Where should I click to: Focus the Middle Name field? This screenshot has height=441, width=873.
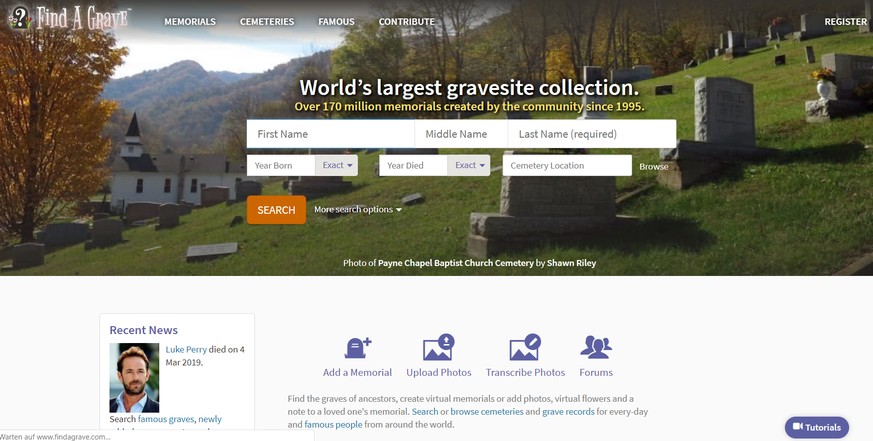[461, 134]
